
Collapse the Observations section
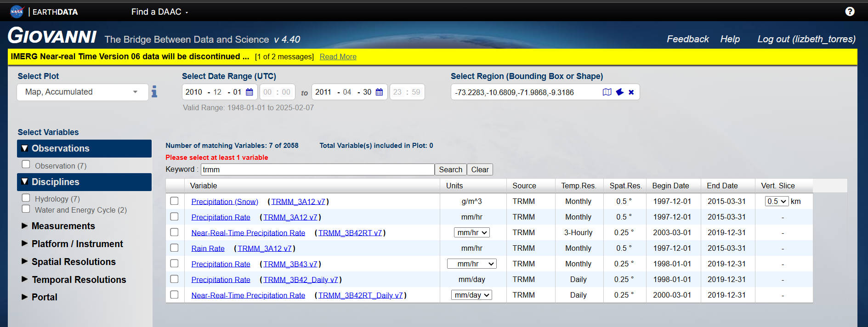pos(84,148)
